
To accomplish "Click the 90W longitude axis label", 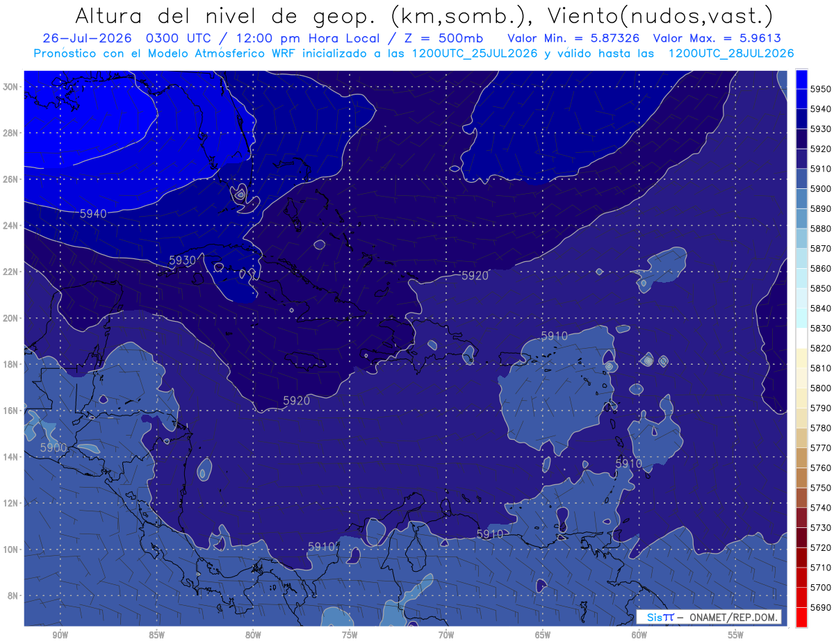I will pos(60,634).
